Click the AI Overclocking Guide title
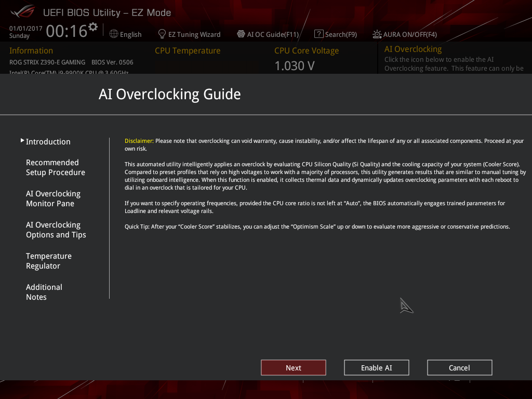The width and height of the screenshot is (532, 399). [x=170, y=94]
